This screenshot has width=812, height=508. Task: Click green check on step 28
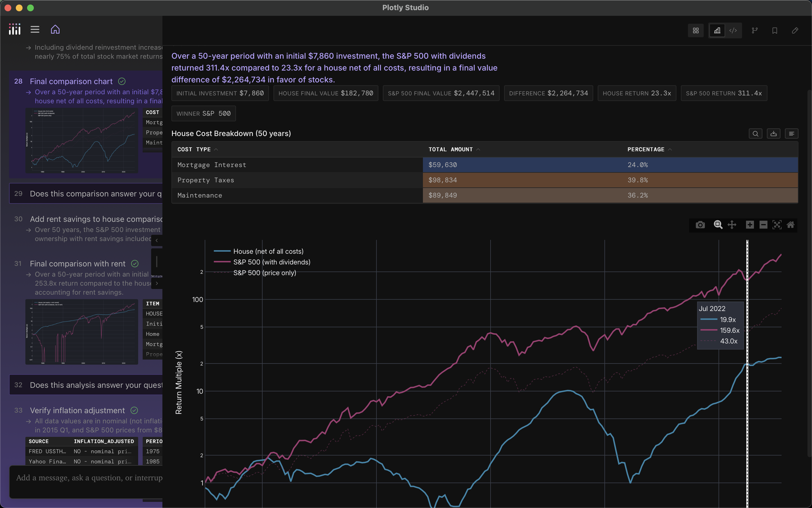tap(122, 81)
